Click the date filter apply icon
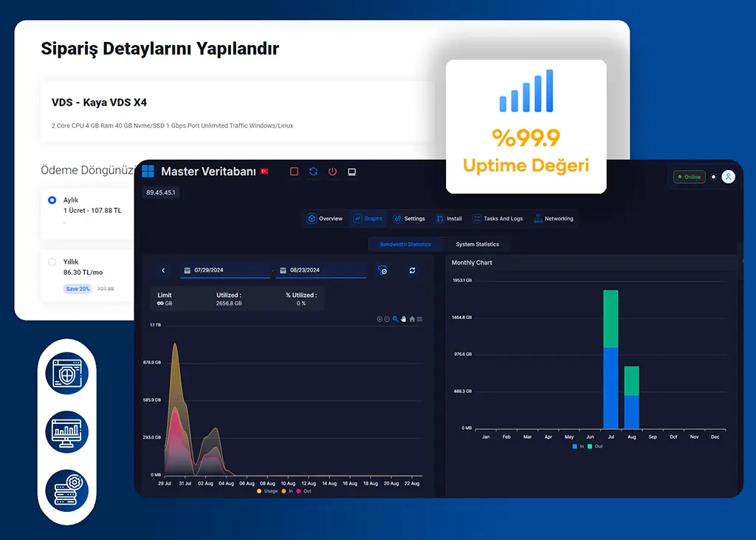 click(382, 270)
